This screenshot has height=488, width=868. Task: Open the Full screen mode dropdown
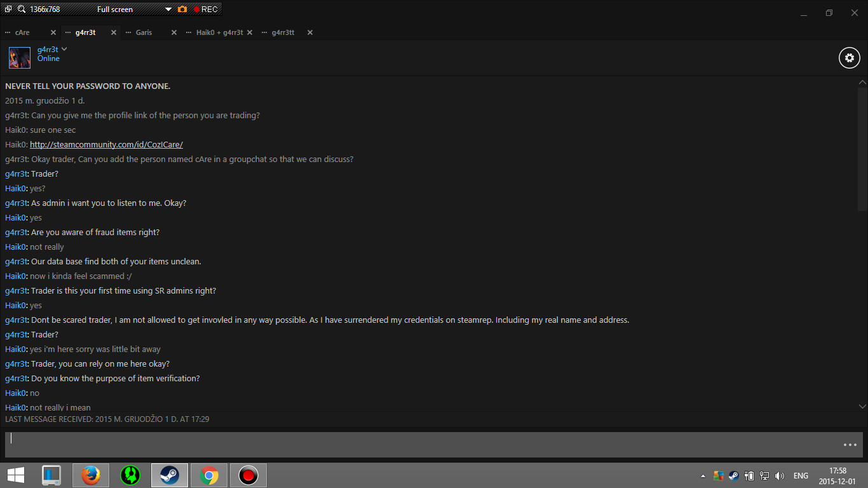(x=168, y=10)
